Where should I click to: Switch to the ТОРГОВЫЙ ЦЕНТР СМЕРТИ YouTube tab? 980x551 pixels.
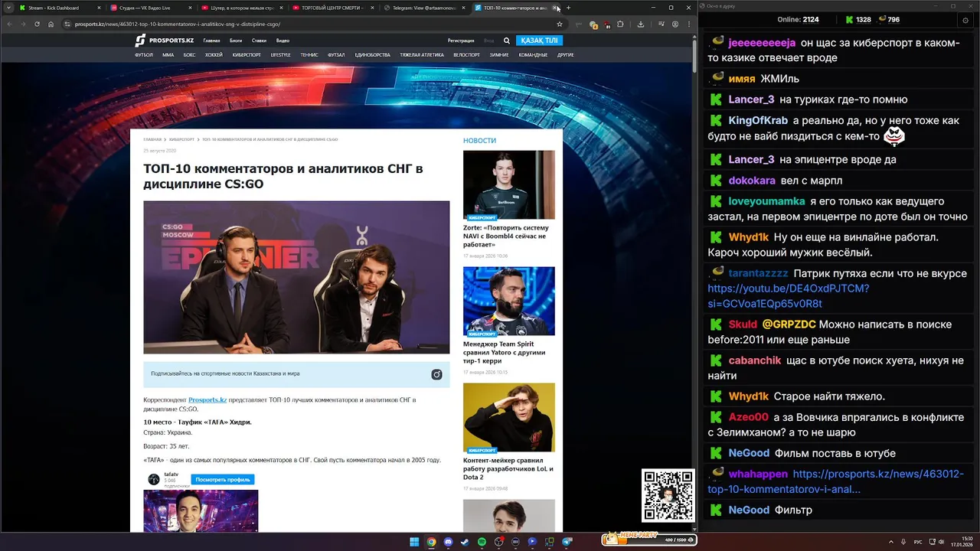pyautogui.click(x=331, y=8)
